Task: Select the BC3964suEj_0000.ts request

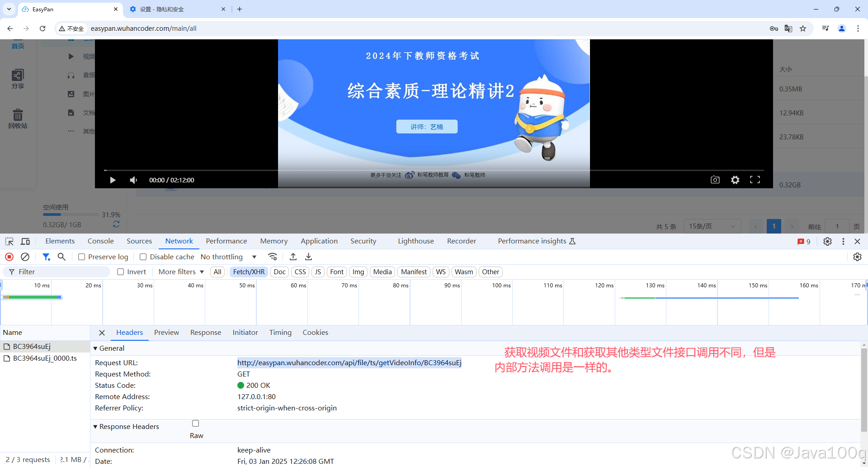Action: click(x=45, y=358)
